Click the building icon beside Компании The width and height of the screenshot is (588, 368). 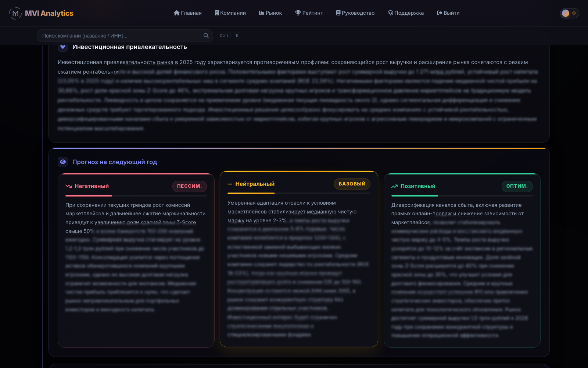[217, 13]
